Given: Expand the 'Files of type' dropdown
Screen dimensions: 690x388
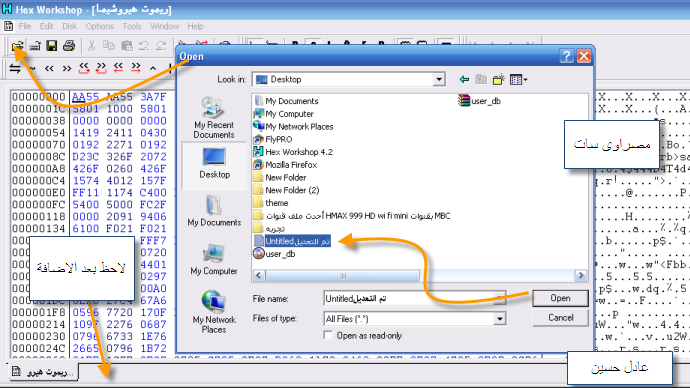Looking at the screenshot, I should click(499, 318).
